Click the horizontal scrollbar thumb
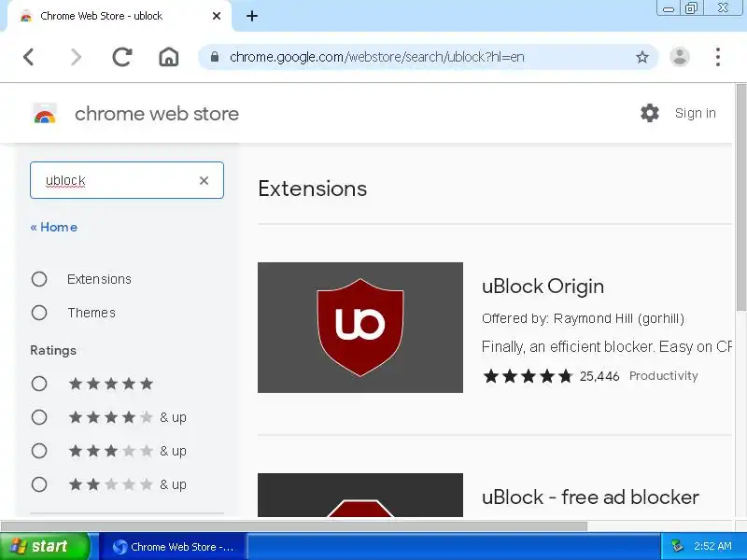Viewport: 747px width, 560px height. coord(294,526)
